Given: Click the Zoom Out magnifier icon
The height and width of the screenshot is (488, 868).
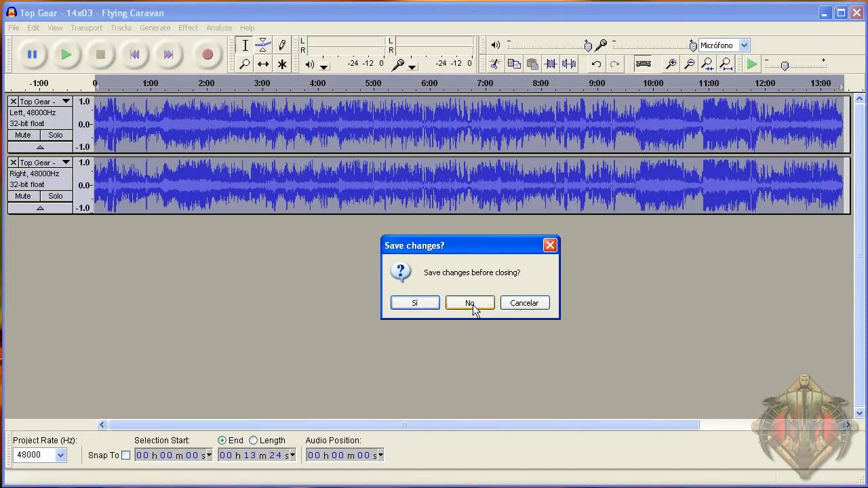Looking at the screenshot, I should pyautogui.click(x=689, y=64).
